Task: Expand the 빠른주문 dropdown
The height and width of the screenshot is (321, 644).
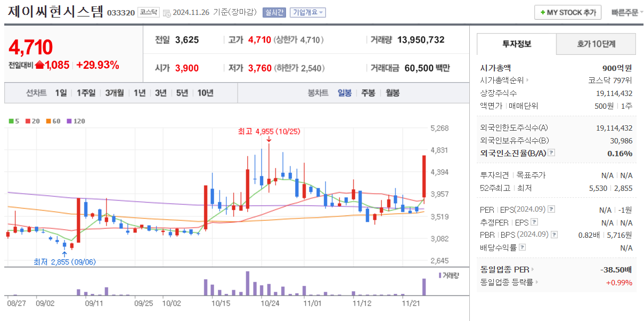Action: [x=627, y=12]
